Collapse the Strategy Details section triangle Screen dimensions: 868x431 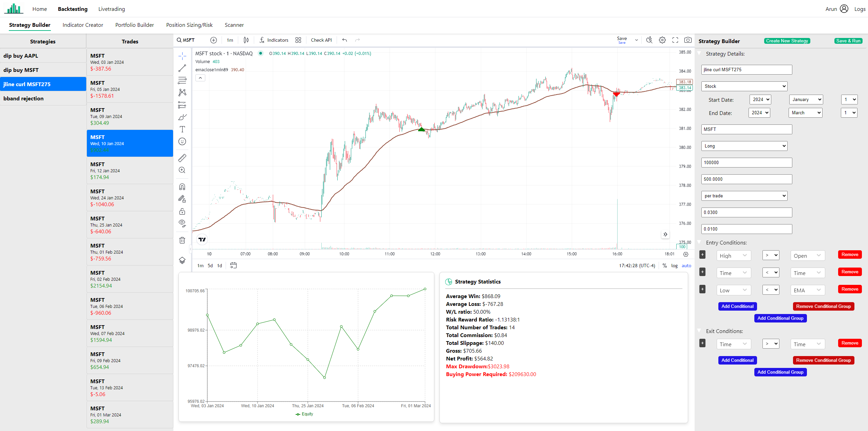click(x=699, y=53)
